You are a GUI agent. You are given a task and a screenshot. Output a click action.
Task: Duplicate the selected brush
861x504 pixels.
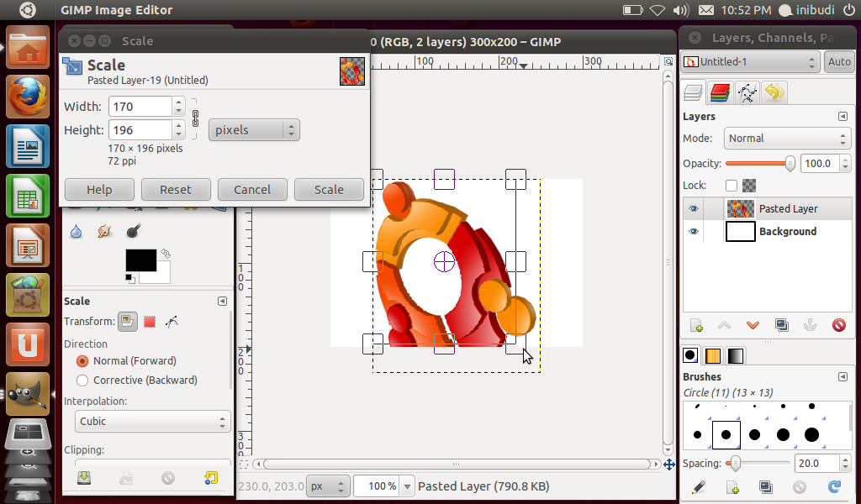click(766, 487)
